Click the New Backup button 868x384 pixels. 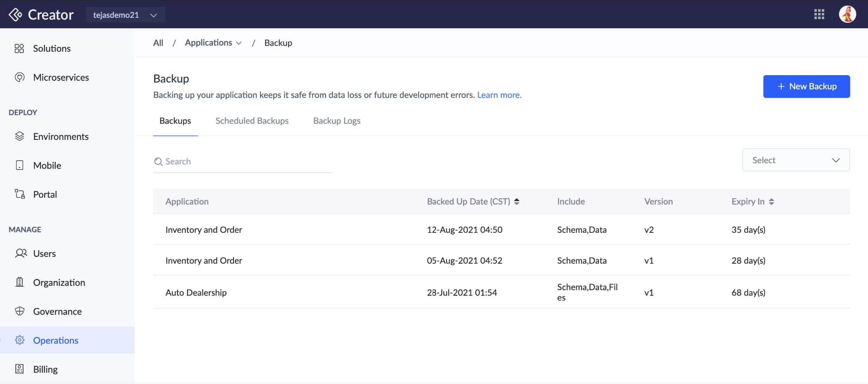click(806, 86)
